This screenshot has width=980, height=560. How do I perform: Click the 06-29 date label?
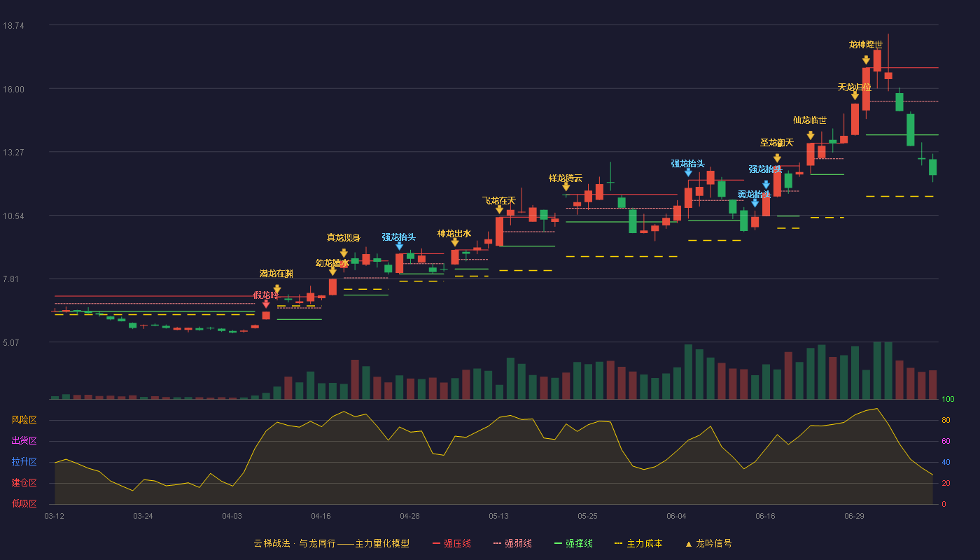(x=854, y=516)
